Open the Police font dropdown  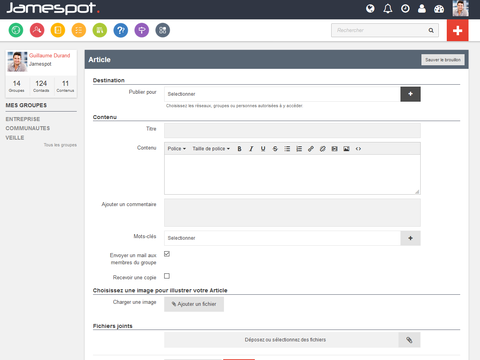pyautogui.click(x=177, y=149)
